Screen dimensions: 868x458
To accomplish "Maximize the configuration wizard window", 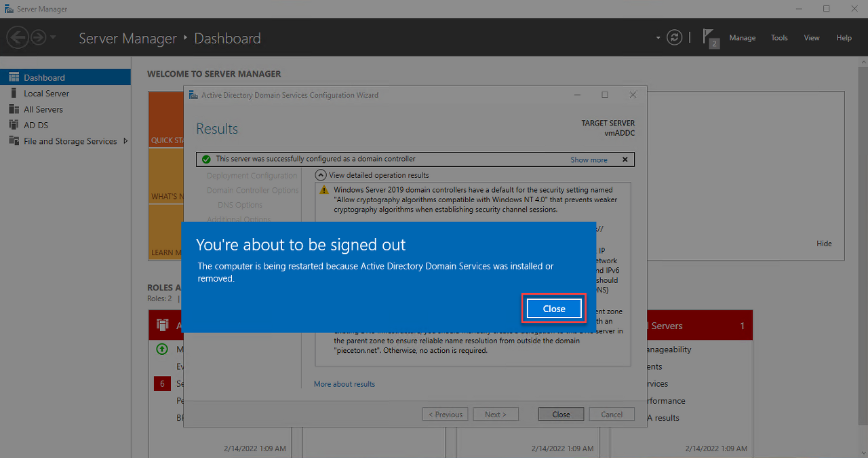I will pos(605,95).
